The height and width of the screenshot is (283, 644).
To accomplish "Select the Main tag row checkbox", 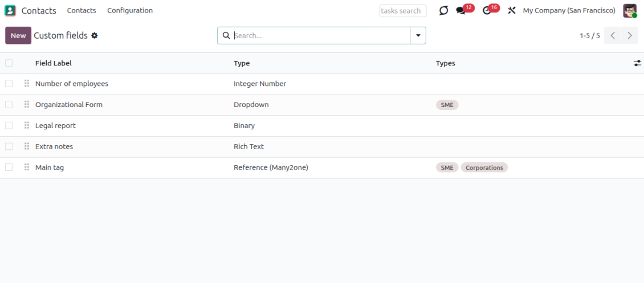I will pos(9,167).
